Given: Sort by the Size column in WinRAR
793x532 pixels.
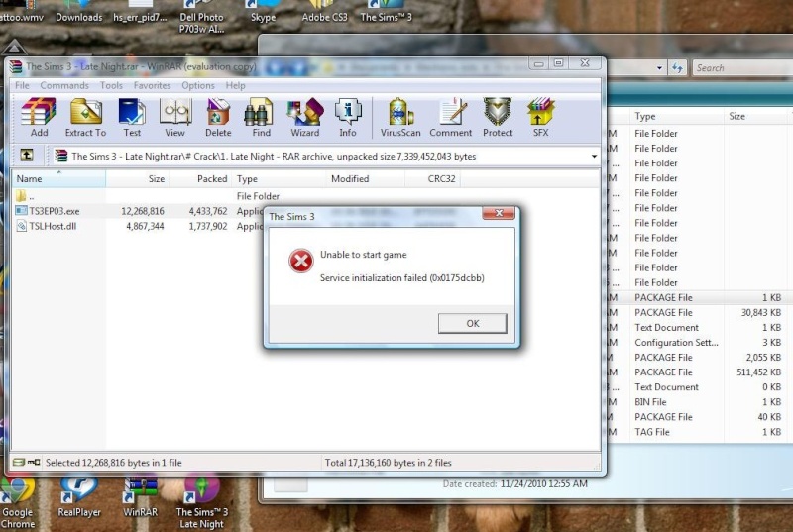Looking at the screenshot, I should click(137, 179).
